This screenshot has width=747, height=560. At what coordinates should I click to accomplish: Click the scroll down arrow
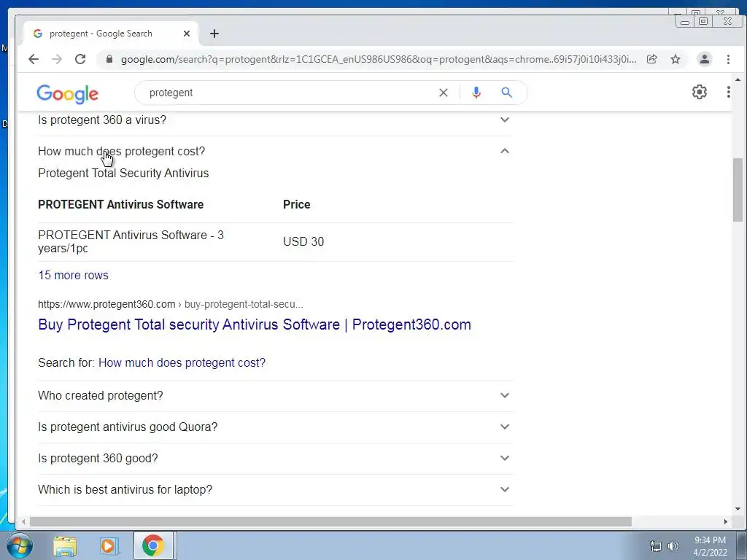(738, 510)
